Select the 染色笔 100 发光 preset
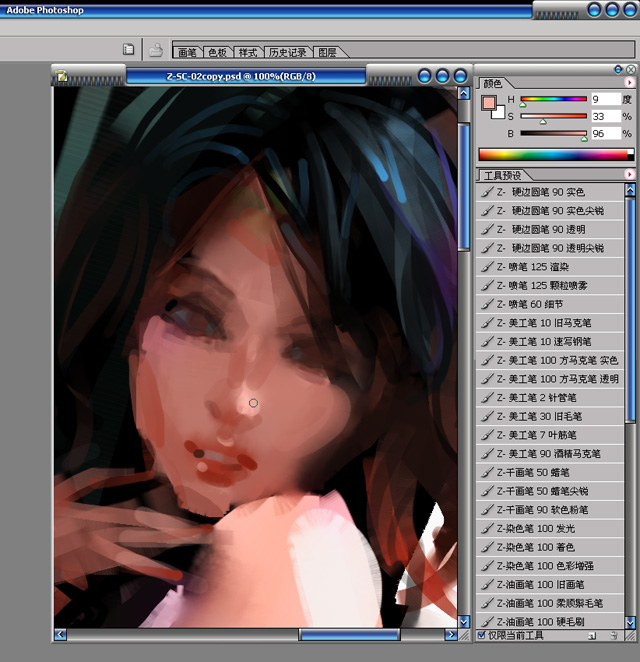Viewport: 640px width, 662px height. (x=550, y=529)
